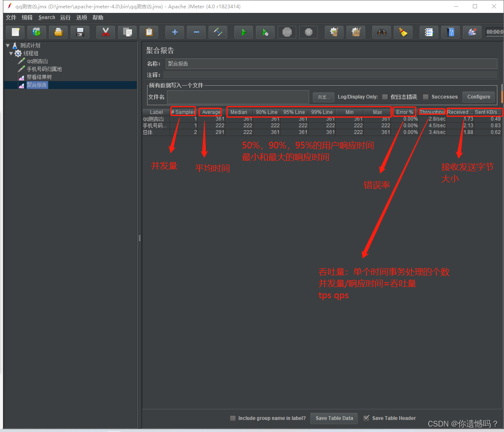Viewport: 504px width, 432px height.
Task: Collapse the 线程组 tree node arrow
Action: 11,53
